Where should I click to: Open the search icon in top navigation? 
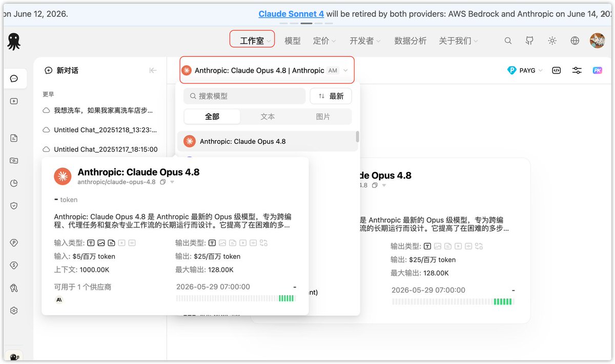click(508, 41)
